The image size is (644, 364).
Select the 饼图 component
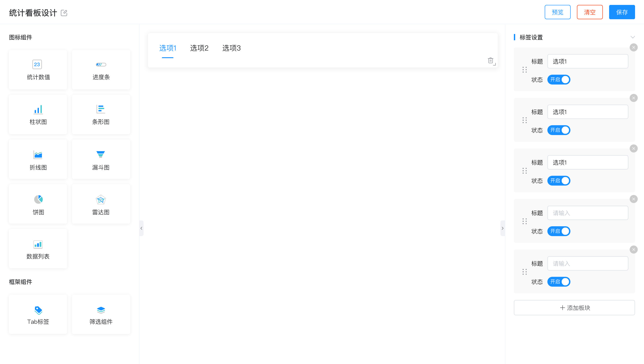click(38, 204)
